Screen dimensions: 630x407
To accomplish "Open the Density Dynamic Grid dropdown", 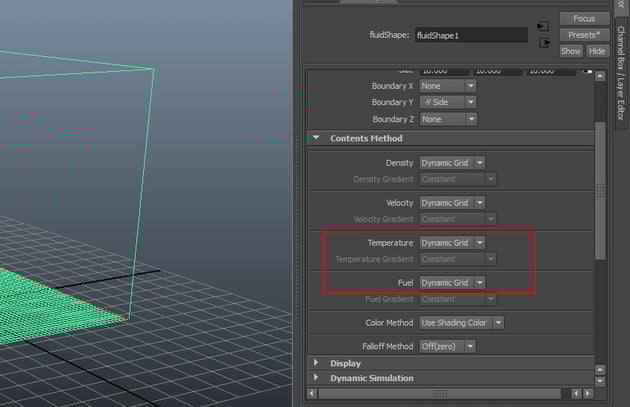I will 452,162.
